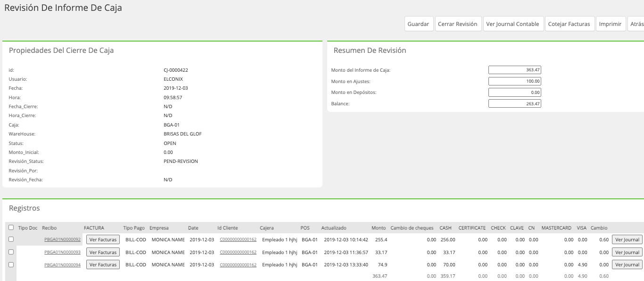644x281 pixels.
Task: Click the Actualizado column header
Action: pos(334,228)
